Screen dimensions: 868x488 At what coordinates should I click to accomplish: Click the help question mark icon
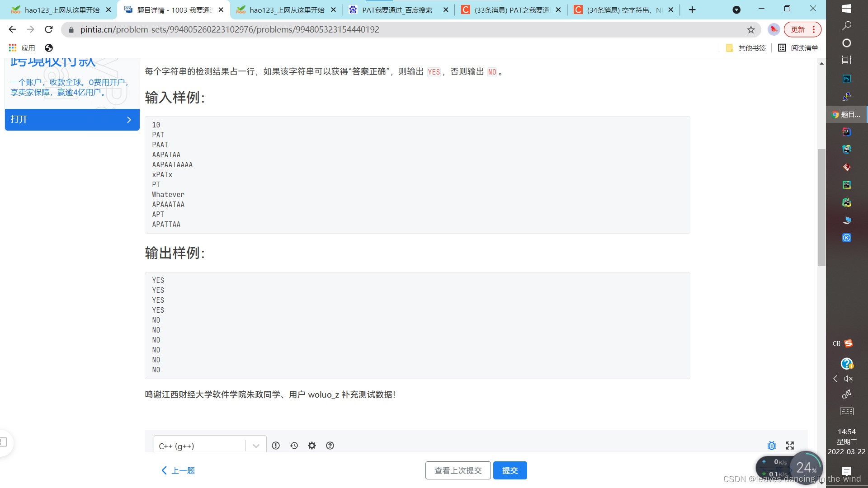[x=330, y=446]
